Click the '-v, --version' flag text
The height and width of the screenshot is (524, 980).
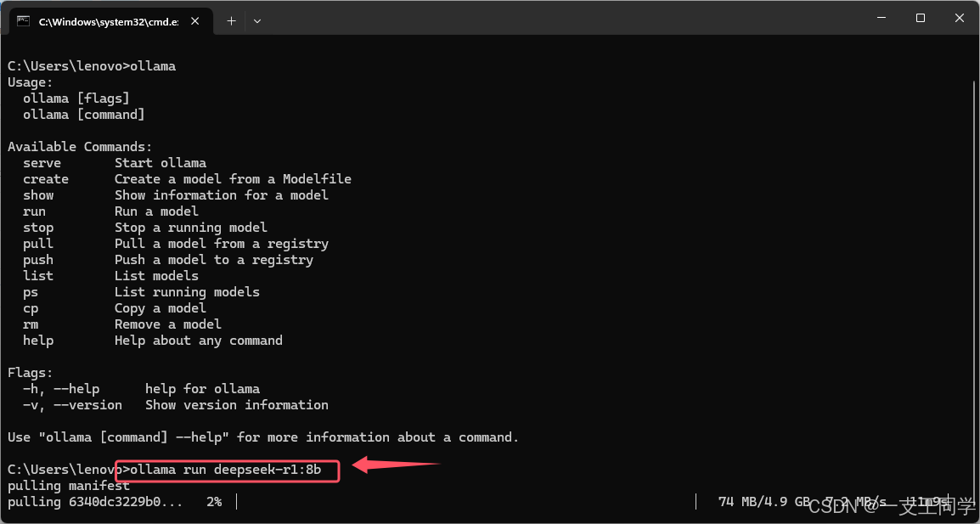pos(72,406)
